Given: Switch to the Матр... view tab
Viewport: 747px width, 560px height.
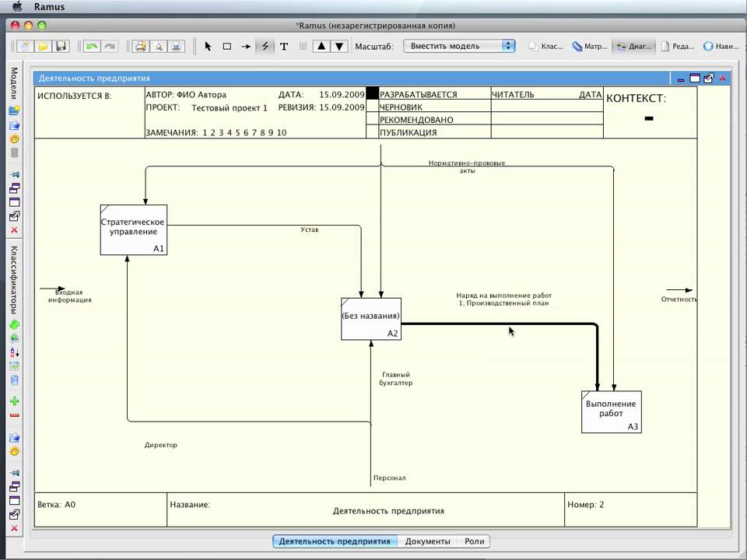Looking at the screenshot, I should pos(590,46).
